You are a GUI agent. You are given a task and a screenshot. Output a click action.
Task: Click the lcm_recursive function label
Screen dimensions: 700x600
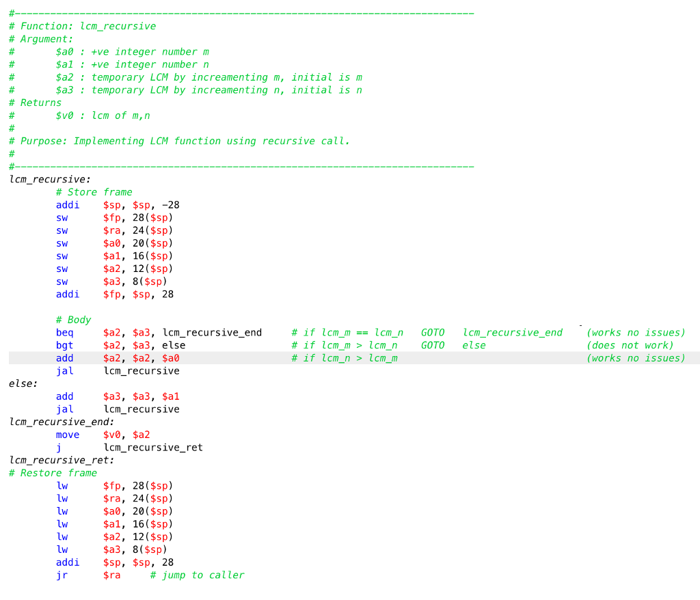(41, 179)
